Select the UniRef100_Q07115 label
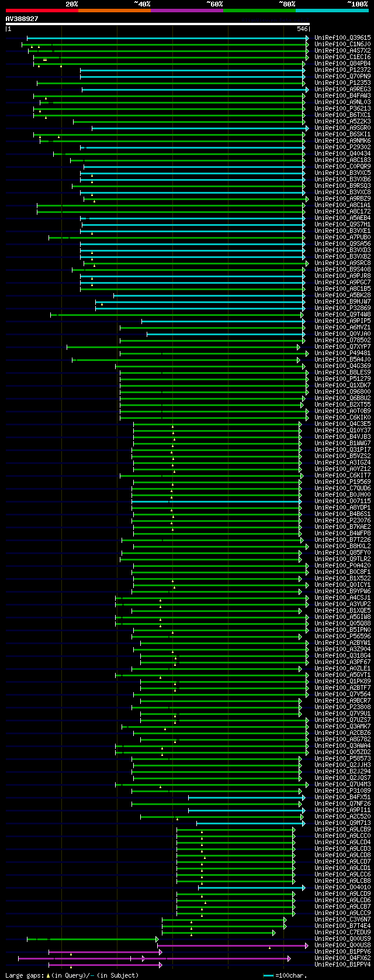 click(x=342, y=501)
